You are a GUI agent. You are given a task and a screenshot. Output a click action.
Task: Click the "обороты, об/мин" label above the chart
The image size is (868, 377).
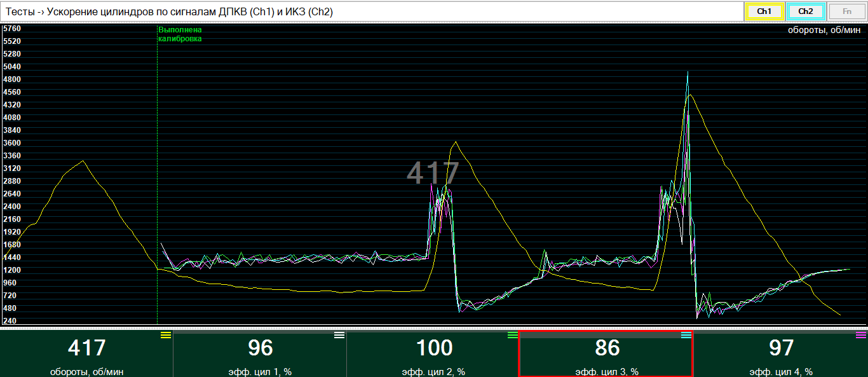pyautogui.click(x=825, y=29)
